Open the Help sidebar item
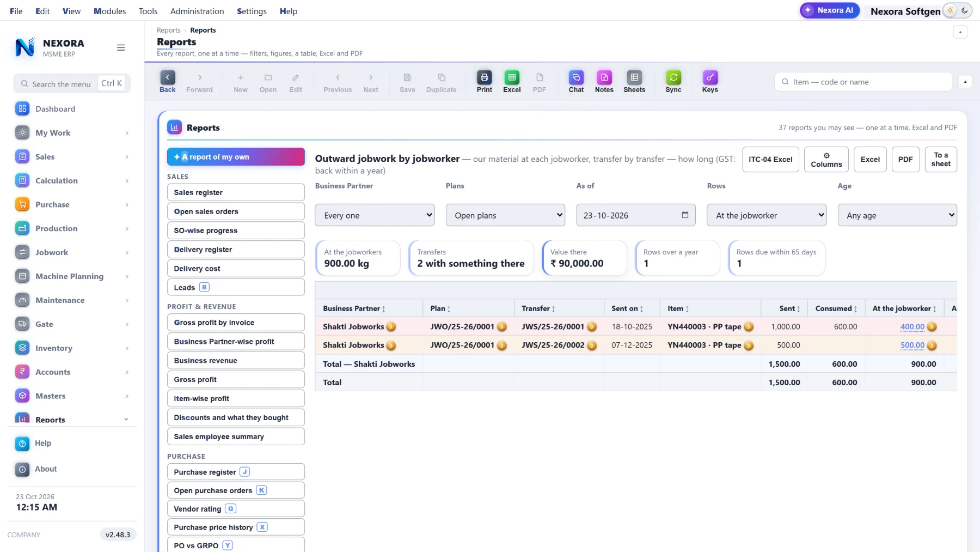The height and width of the screenshot is (552, 980). (x=72, y=444)
